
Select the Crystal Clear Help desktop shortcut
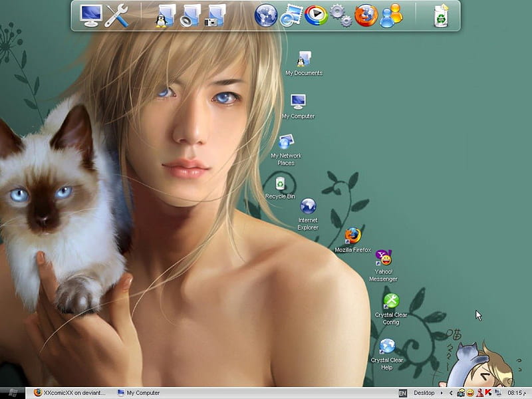(387, 354)
